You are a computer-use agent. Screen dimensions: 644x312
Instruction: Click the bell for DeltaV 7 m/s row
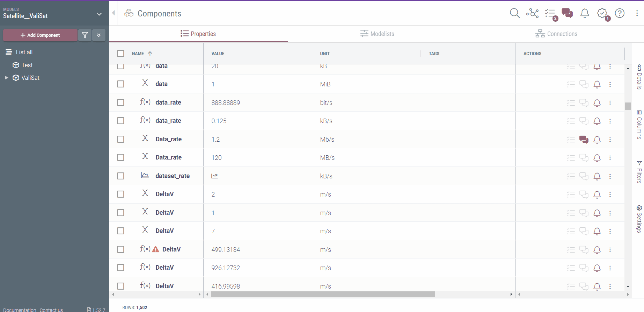(597, 231)
